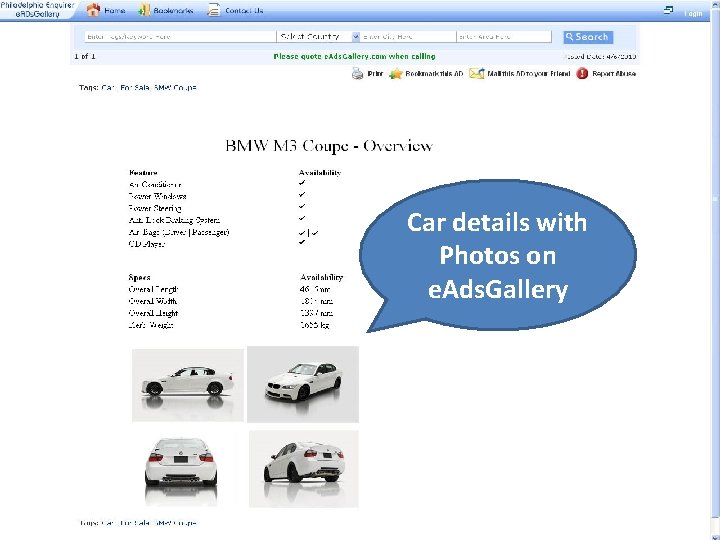This screenshot has height=540, width=720.
Task: Click the '1 of 1' page counter
Action: (85, 56)
